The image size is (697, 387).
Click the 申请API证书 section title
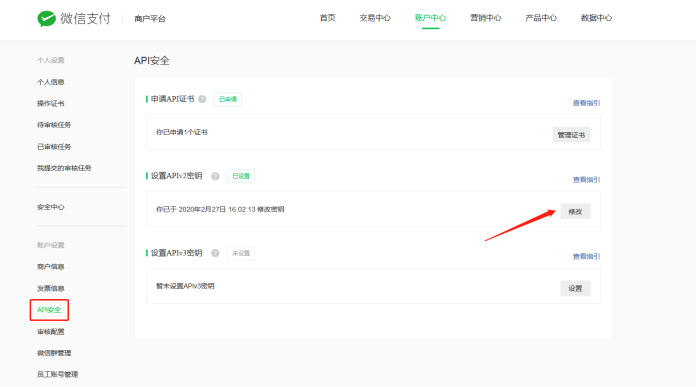pos(172,99)
